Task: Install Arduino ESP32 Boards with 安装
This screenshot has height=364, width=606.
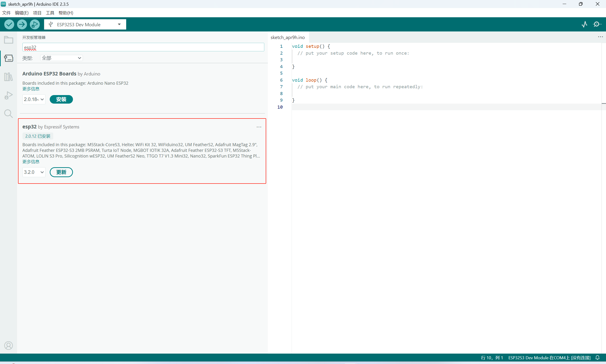Action: 61,99
